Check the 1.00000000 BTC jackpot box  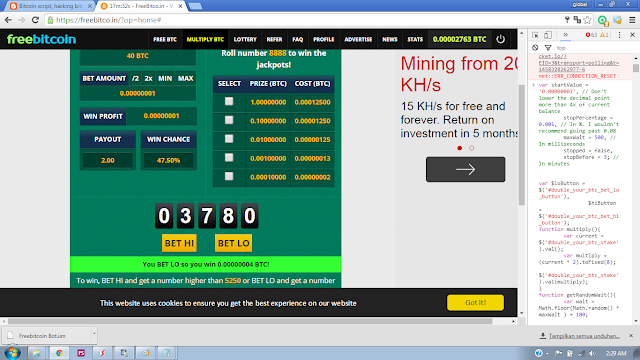229,101
